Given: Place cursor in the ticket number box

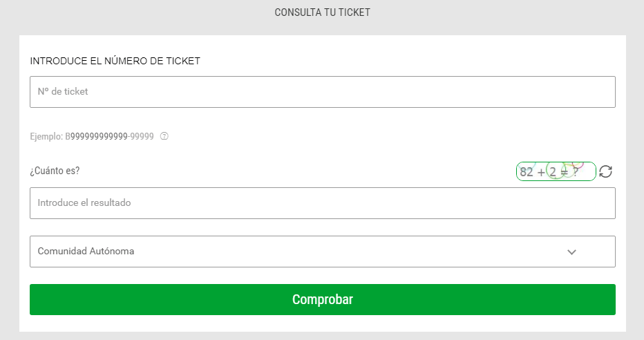Looking at the screenshot, I should (x=323, y=92).
